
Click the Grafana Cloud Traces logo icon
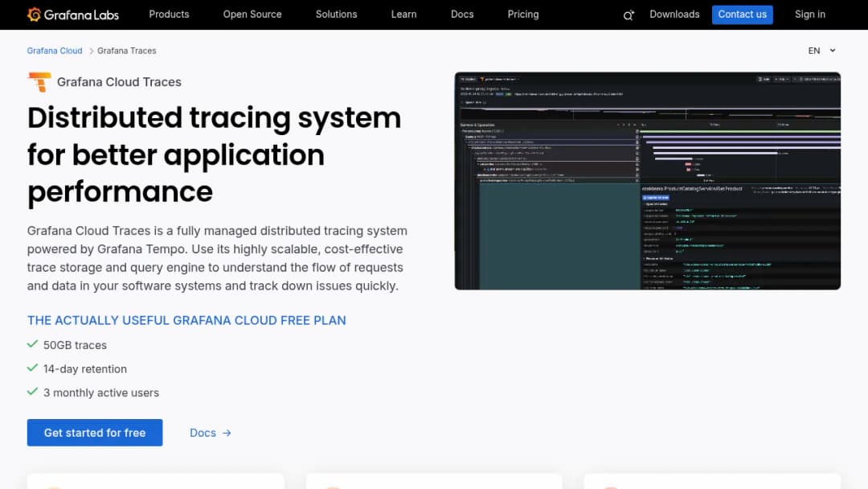point(39,82)
